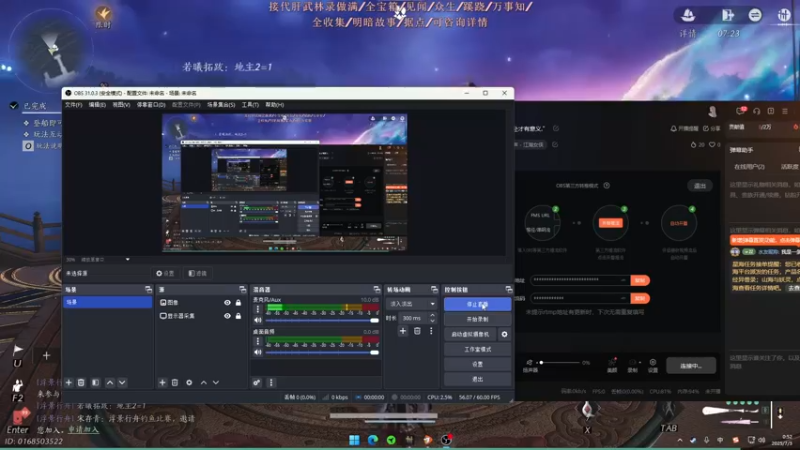This screenshot has width=800, height=450.
Task: Click 退出 button in OBS controls panel
Action: coord(478,379)
